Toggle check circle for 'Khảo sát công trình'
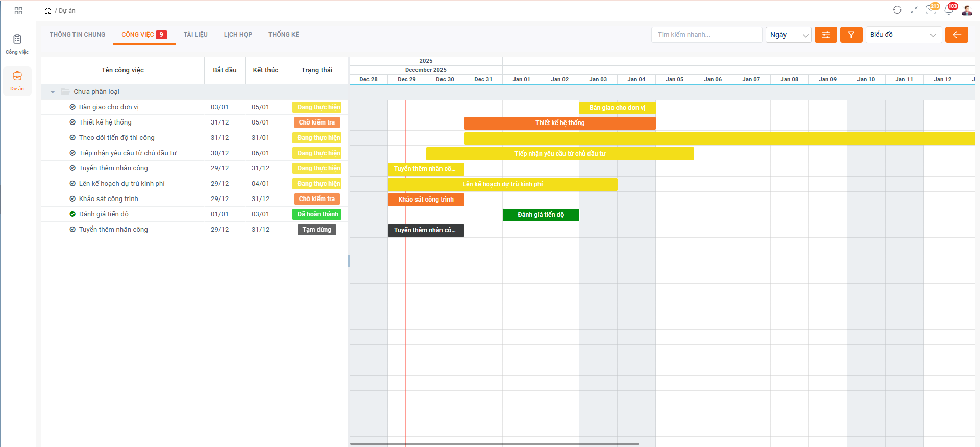The image size is (980, 447). pos(72,199)
